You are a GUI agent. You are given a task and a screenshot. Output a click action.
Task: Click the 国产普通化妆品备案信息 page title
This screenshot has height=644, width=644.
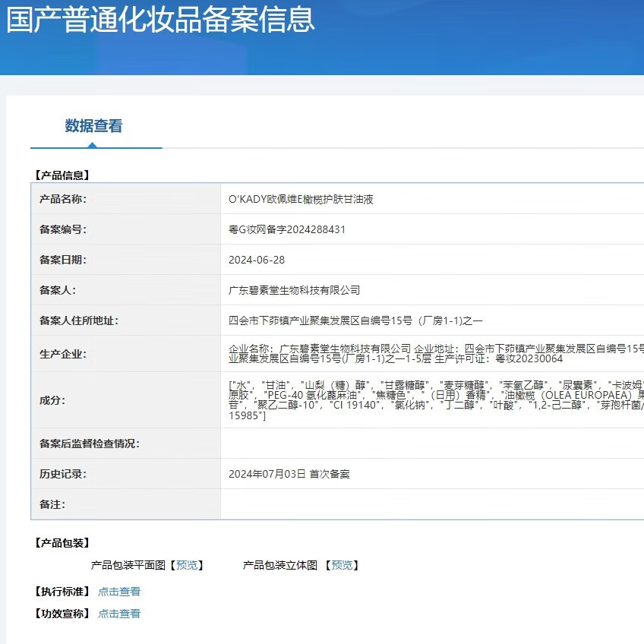point(160,19)
